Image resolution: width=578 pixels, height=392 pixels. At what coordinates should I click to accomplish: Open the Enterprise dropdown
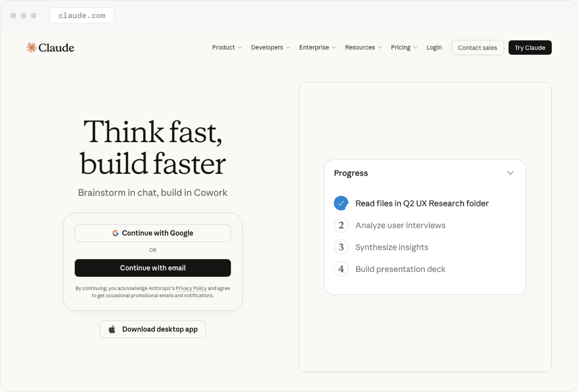(317, 48)
